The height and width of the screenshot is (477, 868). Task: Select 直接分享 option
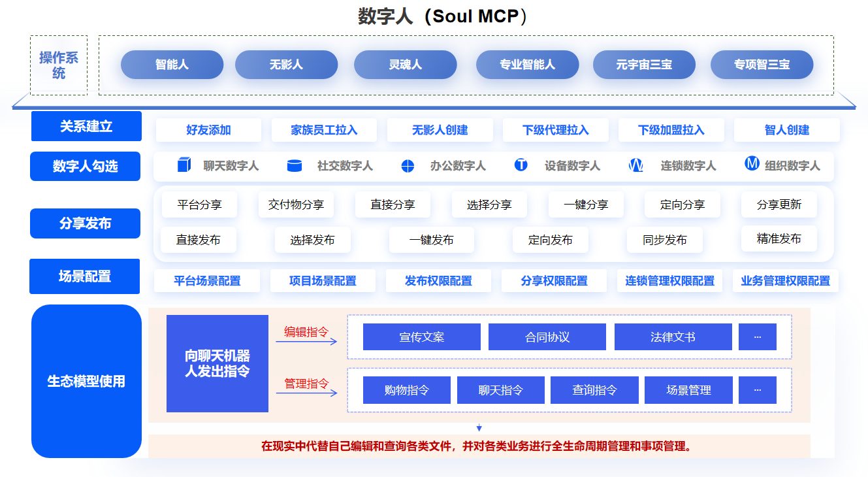click(x=393, y=205)
